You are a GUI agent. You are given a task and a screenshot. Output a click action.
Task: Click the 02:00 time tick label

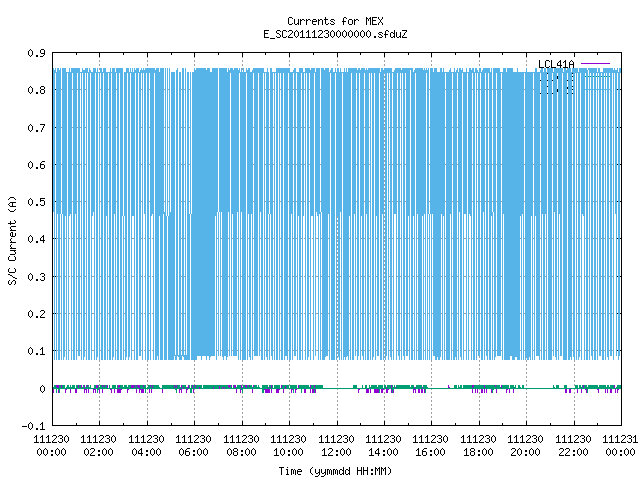click(x=98, y=452)
